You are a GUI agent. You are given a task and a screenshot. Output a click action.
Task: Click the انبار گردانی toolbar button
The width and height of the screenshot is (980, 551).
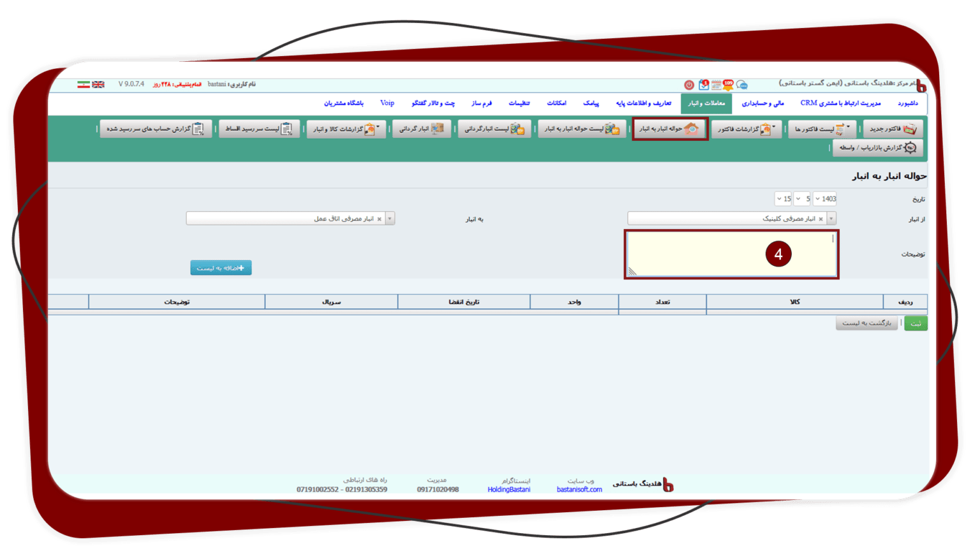pos(421,129)
